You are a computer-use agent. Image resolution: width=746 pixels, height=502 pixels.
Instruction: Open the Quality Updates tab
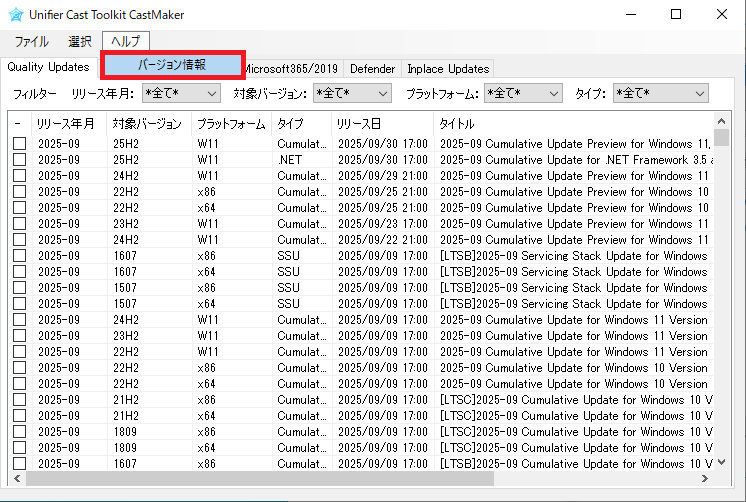[48, 68]
